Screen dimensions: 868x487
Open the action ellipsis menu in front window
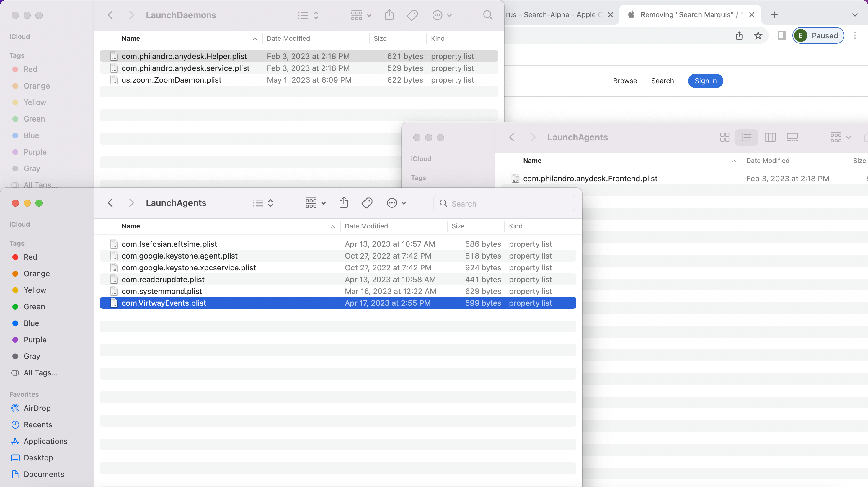[x=396, y=203]
